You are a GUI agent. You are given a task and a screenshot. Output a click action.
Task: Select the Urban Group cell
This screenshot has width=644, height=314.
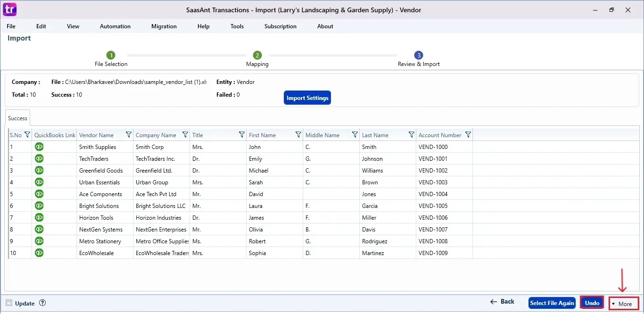pyautogui.click(x=162, y=182)
